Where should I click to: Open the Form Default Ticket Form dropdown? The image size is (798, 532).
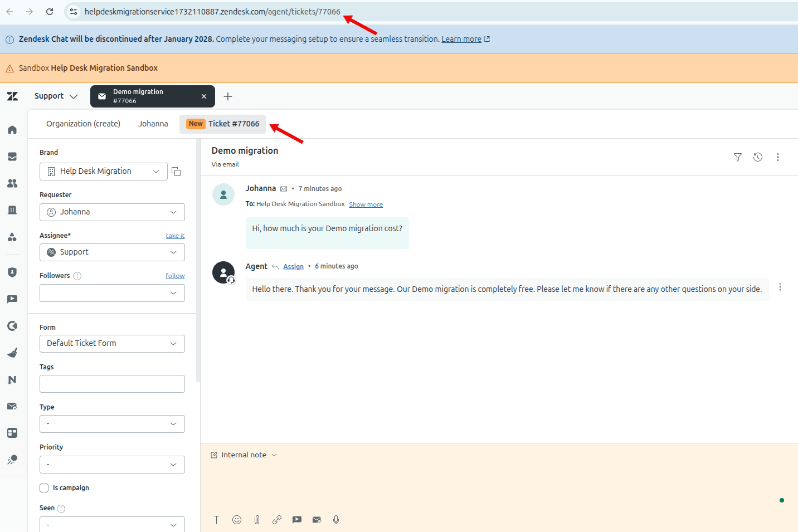[x=112, y=344]
